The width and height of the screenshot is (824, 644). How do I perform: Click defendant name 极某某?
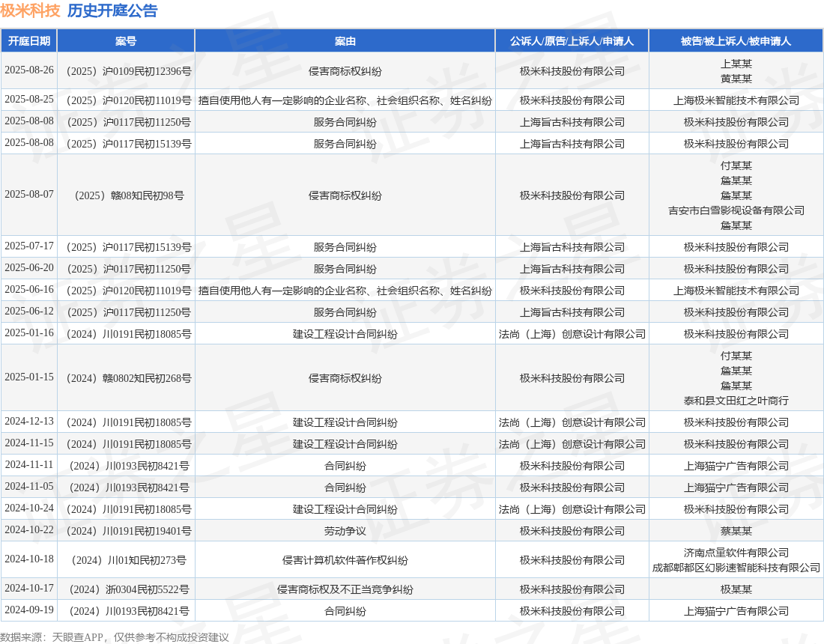[x=736, y=589]
